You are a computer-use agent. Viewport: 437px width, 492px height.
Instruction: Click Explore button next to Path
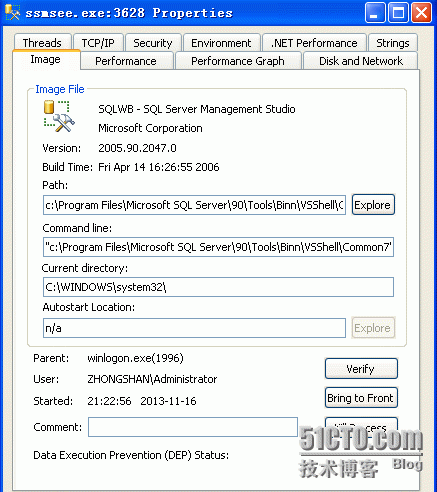pos(373,205)
